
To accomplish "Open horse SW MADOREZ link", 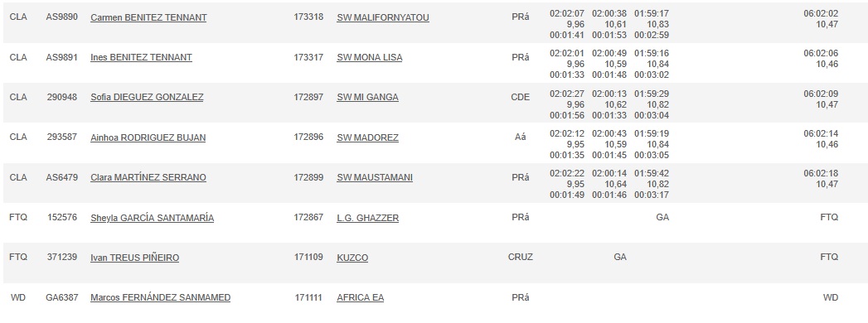I will 367,137.
